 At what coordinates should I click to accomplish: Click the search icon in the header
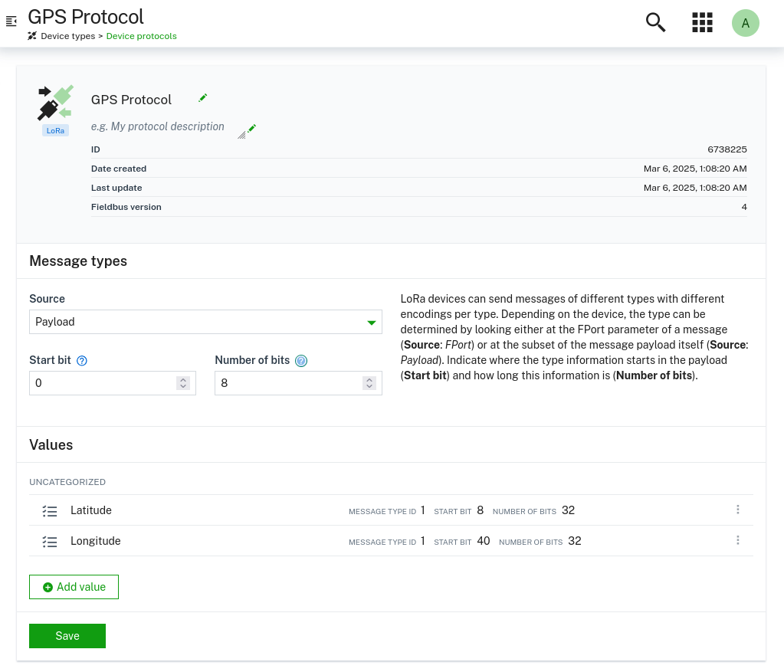click(x=655, y=23)
